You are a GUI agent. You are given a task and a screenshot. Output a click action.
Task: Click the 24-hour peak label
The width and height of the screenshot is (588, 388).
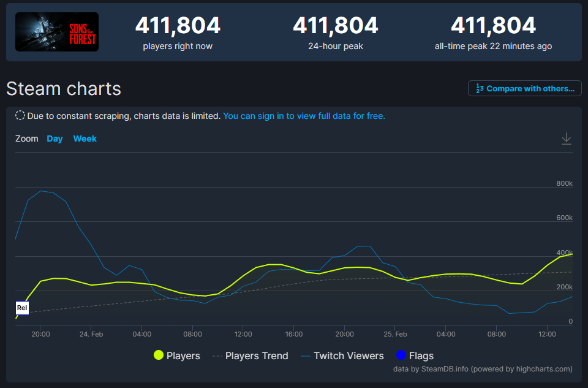pos(336,46)
